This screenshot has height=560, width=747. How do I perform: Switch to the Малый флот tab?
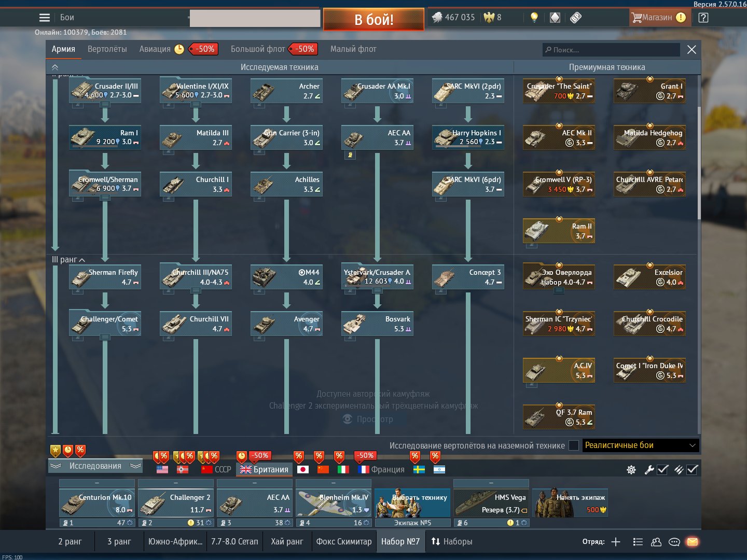pos(353,49)
